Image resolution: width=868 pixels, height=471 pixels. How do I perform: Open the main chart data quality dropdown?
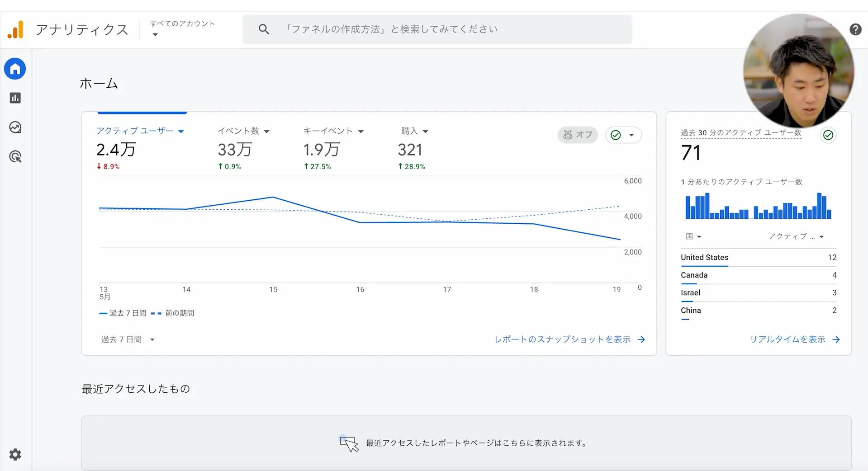point(623,135)
